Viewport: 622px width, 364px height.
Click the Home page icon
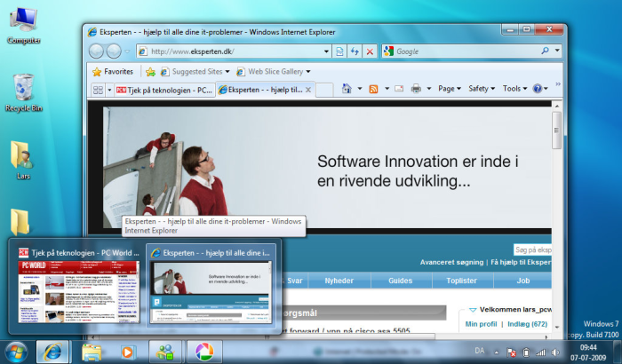(x=347, y=89)
